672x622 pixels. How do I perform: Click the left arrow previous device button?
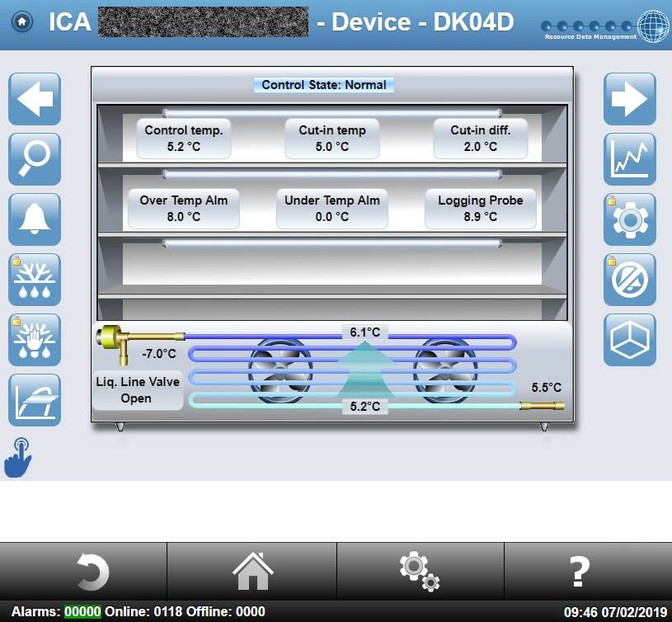coord(35,99)
